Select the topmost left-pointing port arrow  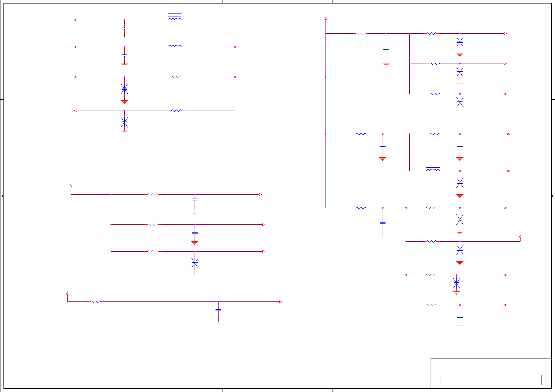tap(75, 20)
